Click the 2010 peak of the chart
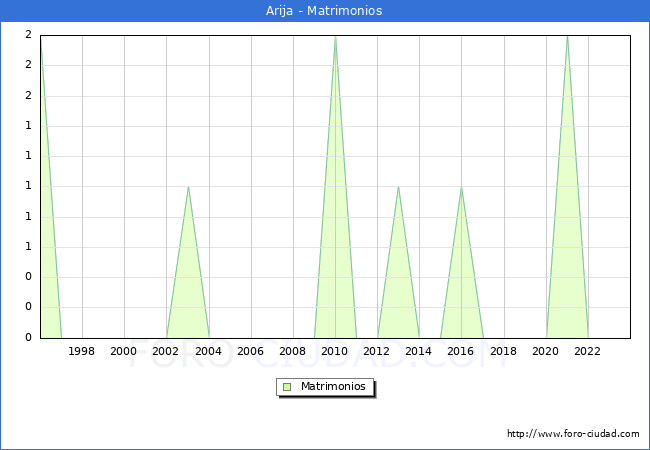Screen dimensions: 650x450 pos(335,37)
